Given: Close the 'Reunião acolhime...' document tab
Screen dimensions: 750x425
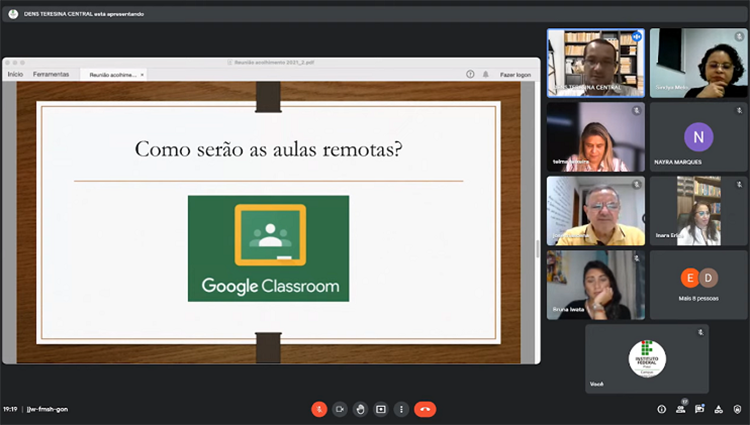Looking at the screenshot, I should click(x=142, y=75).
